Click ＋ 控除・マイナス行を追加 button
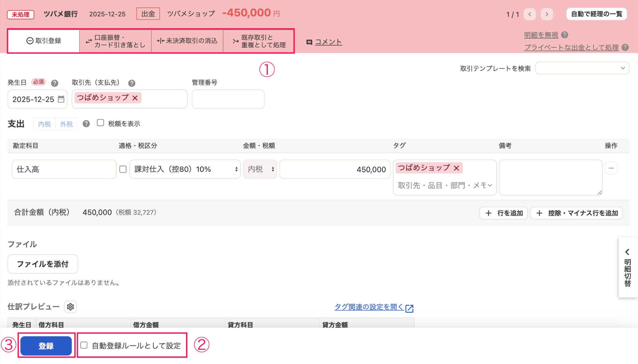The width and height of the screenshot is (638, 364). coord(576,213)
